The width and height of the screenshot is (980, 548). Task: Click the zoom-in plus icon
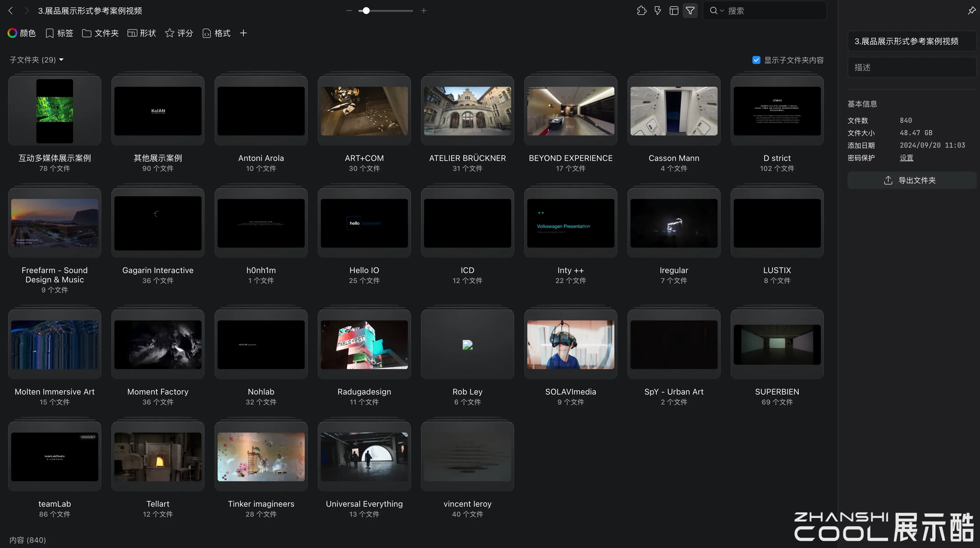tap(424, 11)
